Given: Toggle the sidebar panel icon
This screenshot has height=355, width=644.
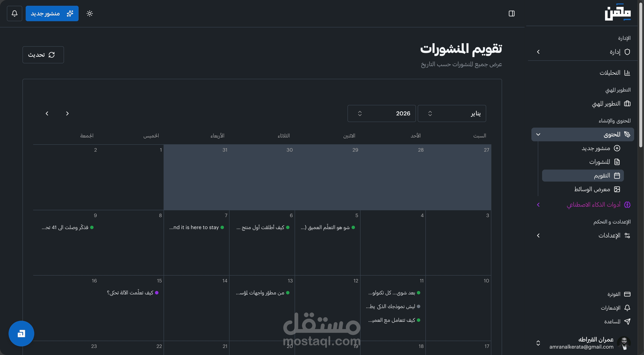Looking at the screenshot, I should point(511,13).
